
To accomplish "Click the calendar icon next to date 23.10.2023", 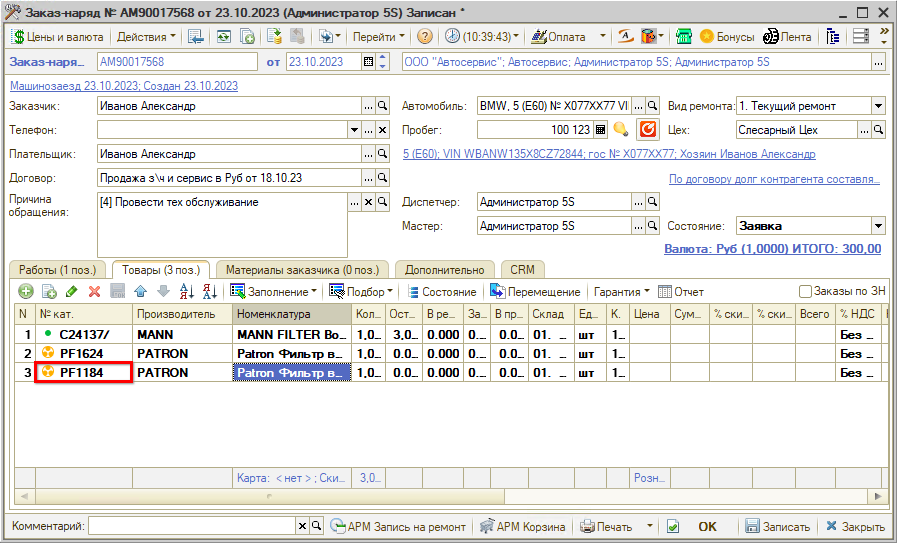I will (x=368, y=62).
